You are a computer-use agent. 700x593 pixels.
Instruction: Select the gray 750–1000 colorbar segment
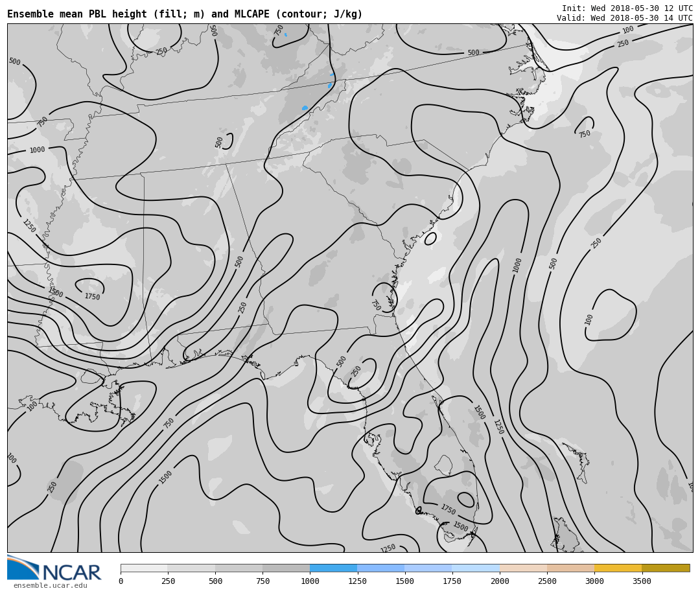point(286,568)
